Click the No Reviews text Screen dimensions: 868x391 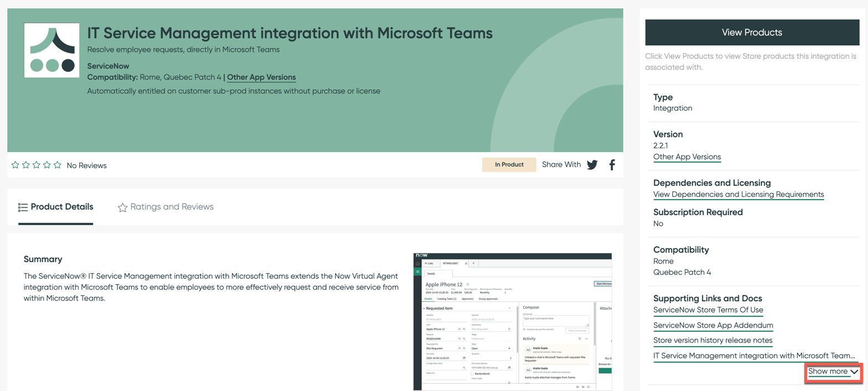[86, 165]
